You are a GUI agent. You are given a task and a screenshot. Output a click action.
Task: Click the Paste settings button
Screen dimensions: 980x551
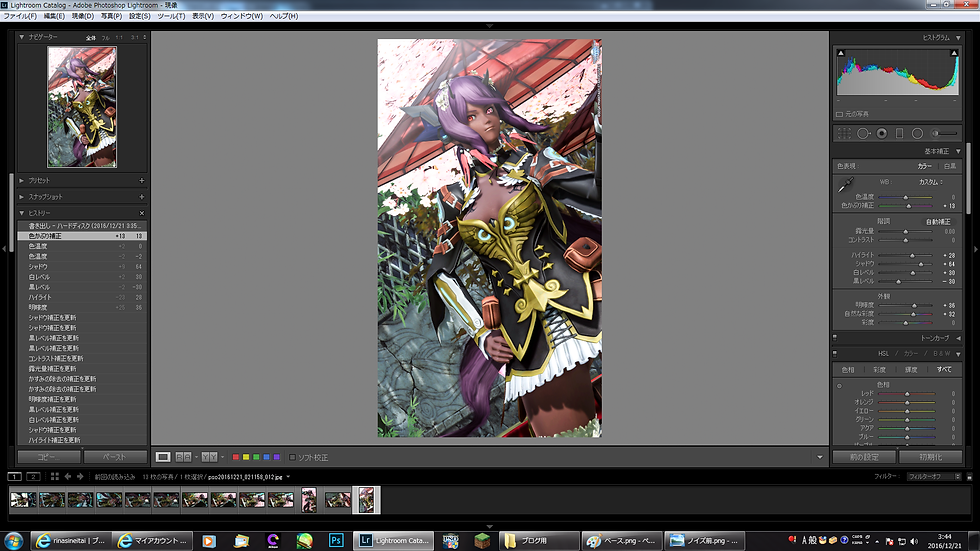(115, 457)
